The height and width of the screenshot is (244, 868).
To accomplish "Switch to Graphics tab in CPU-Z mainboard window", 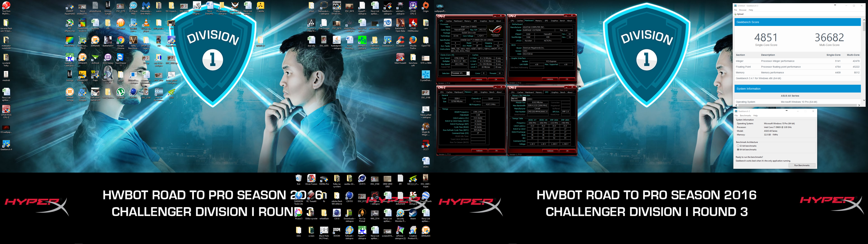I will 554,21.
